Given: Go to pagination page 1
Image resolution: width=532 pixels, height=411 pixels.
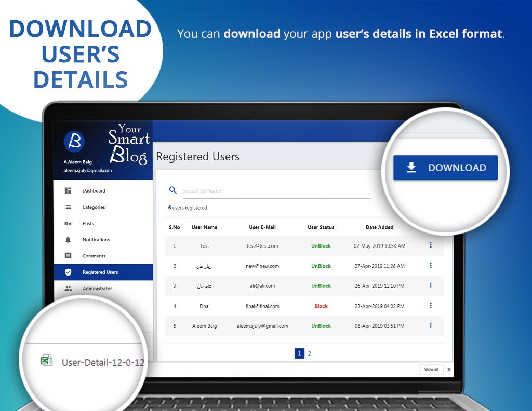Looking at the screenshot, I should (x=299, y=353).
